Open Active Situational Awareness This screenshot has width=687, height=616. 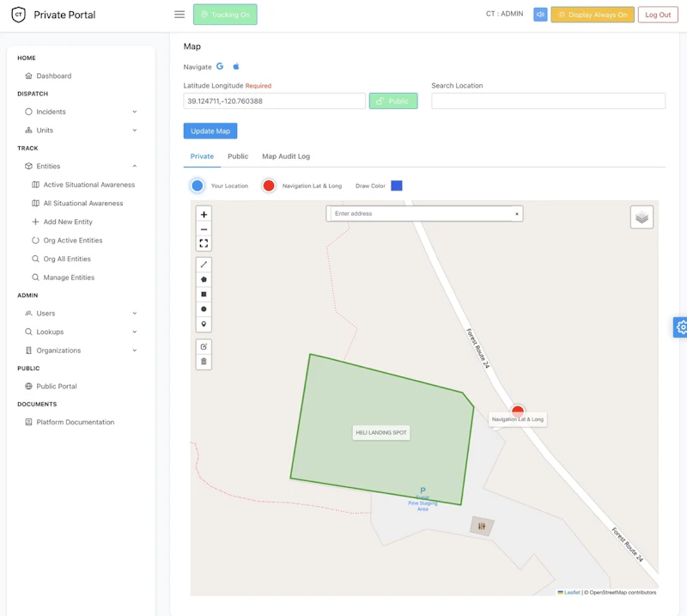coord(89,185)
